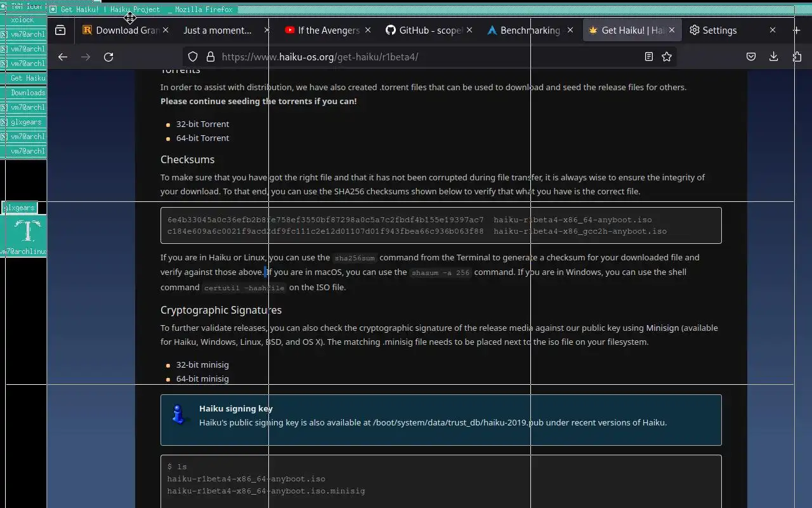Close the Get Haiku tab
Viewport: 812px width, 508px height.
point(672,30)
